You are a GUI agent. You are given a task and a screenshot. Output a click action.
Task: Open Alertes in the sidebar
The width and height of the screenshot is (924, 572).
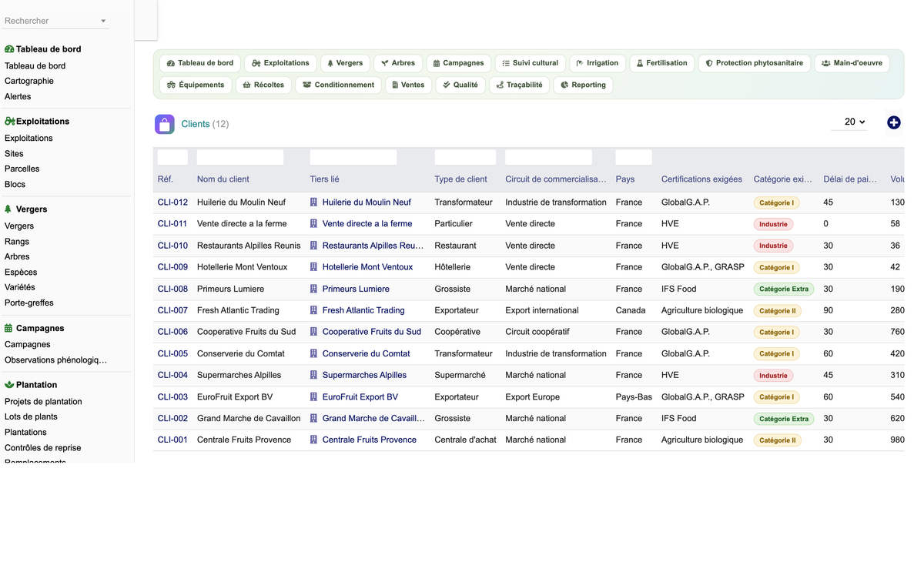[18, 96]
